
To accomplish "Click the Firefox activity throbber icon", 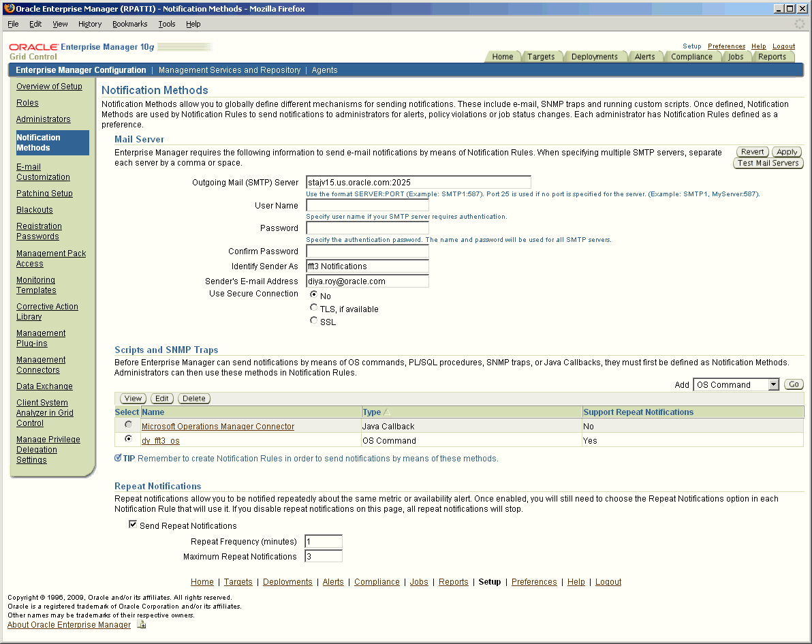I will [x=800, y=24].
